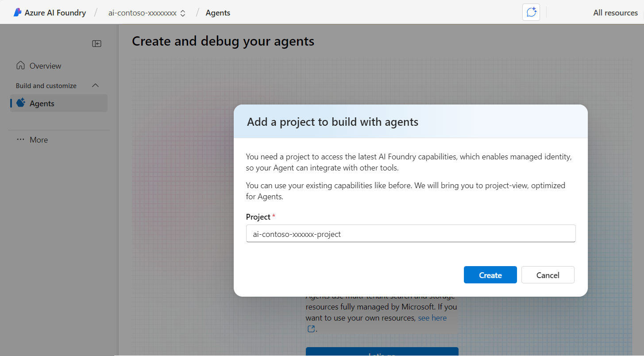Image resolution: width=644 pixels, height=356 pixels.
Task: Go to Overview in the sidebar
Action: point(45,66)
